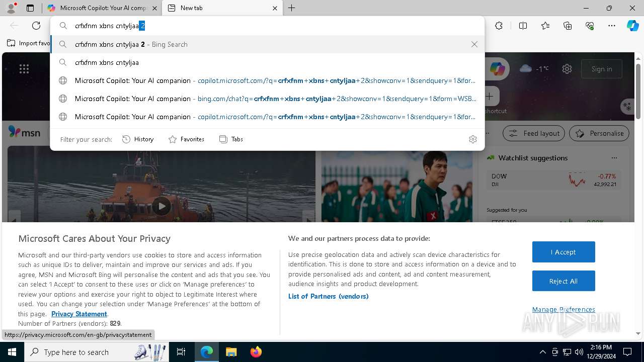The height and width of the screenshot is (362, 644).
Task: Open Browser essentials heart icon
Action: [590, 26]
